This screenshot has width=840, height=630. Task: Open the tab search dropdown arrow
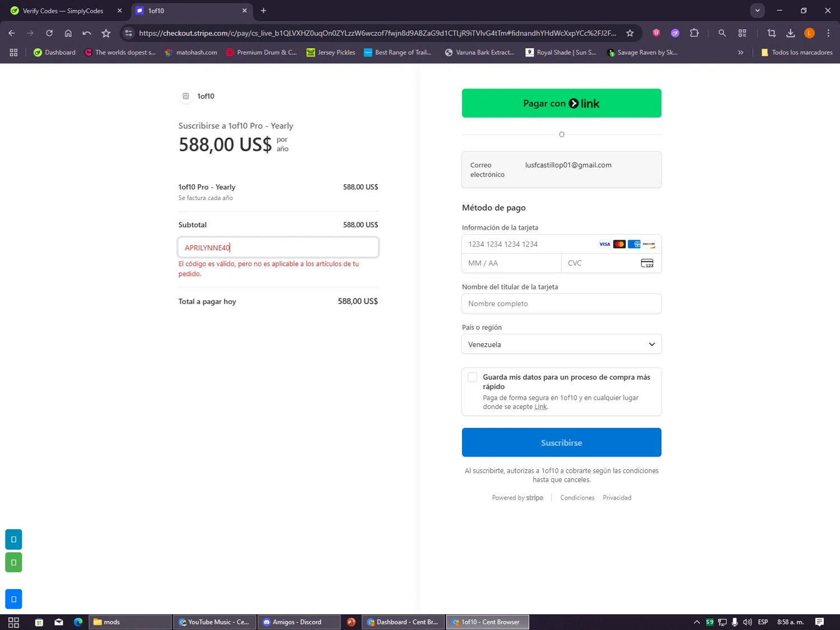pos(758,11)
